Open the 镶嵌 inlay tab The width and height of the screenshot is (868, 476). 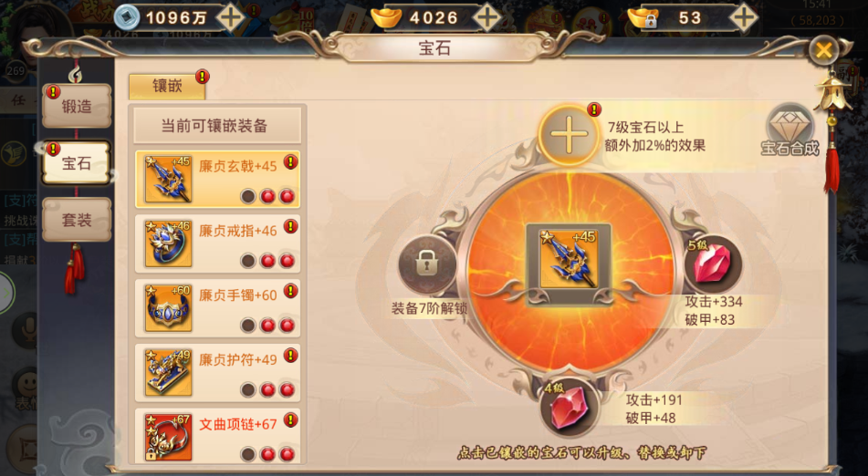pos(167,87)
